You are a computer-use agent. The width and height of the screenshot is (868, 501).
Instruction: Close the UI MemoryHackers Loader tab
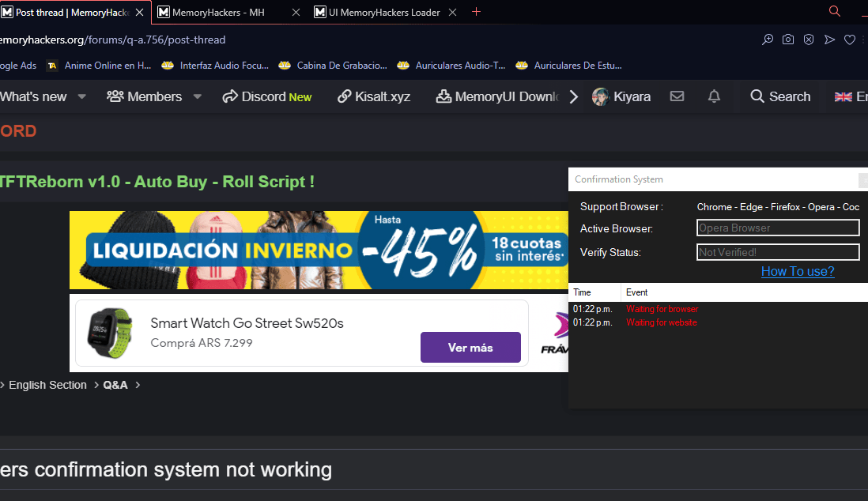tap(452, 12)
